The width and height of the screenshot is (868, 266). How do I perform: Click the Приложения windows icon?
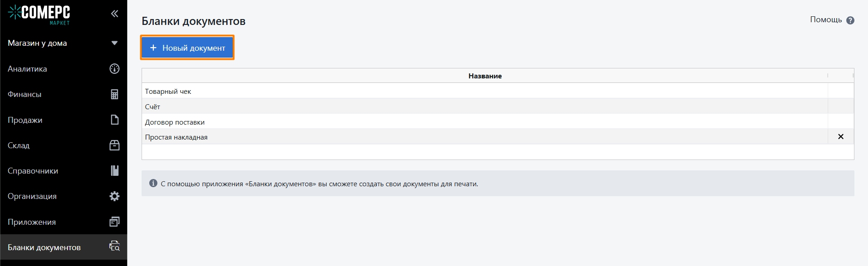coord(114,222)
